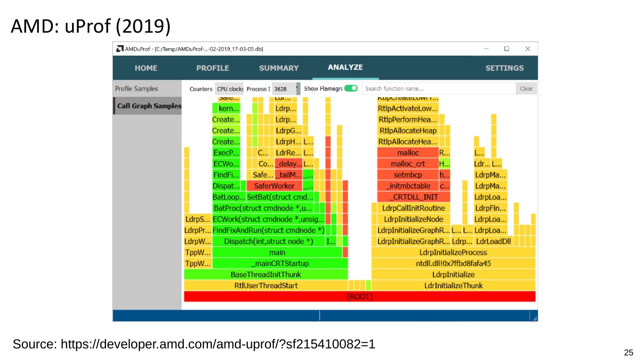The width and height of the screenshot is (644, 362).
Task: Select Profile Samples in the sidebar
Action: pos(137,89)
